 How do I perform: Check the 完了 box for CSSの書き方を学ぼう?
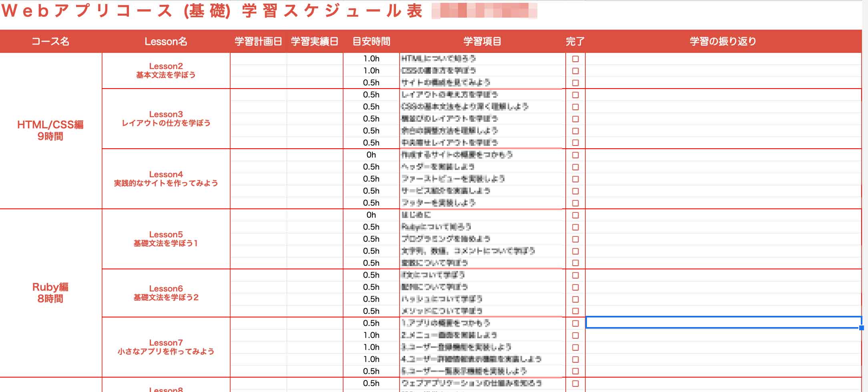point(575,71)
